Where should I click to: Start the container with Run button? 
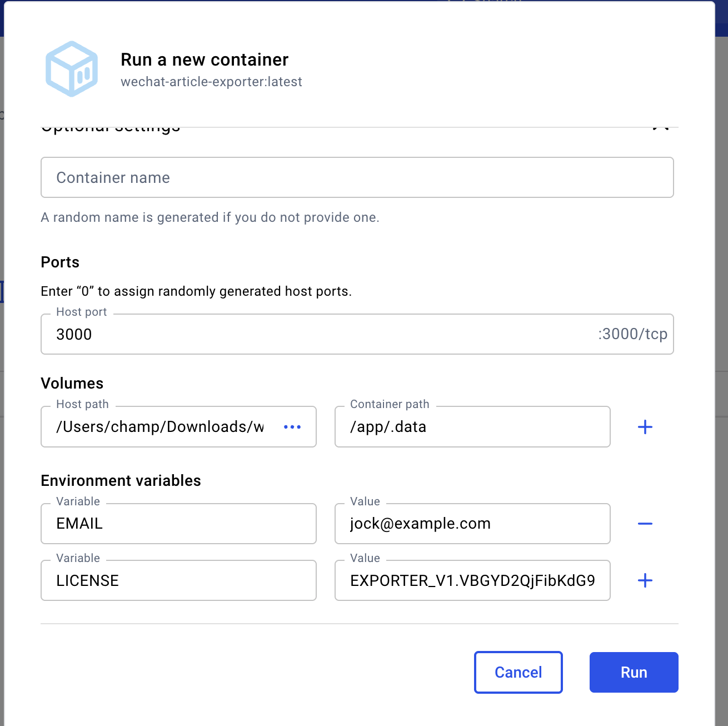(x=634, y=672)
